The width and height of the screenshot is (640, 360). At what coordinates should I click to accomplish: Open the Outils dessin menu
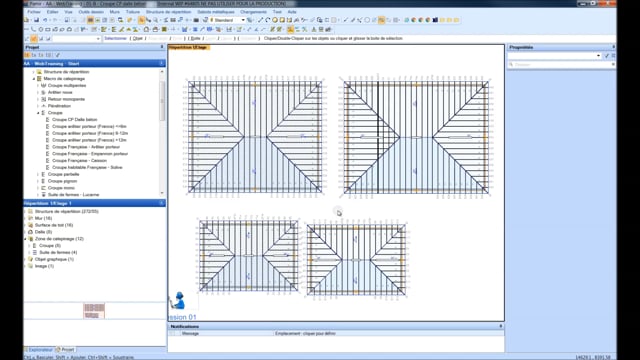[x=91, y=12]
